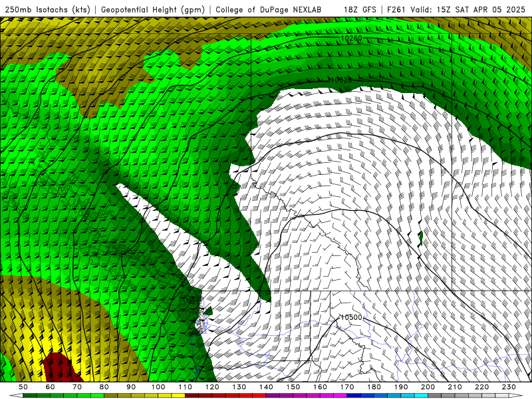Click the 220 value on the legend

click(481, 387)
